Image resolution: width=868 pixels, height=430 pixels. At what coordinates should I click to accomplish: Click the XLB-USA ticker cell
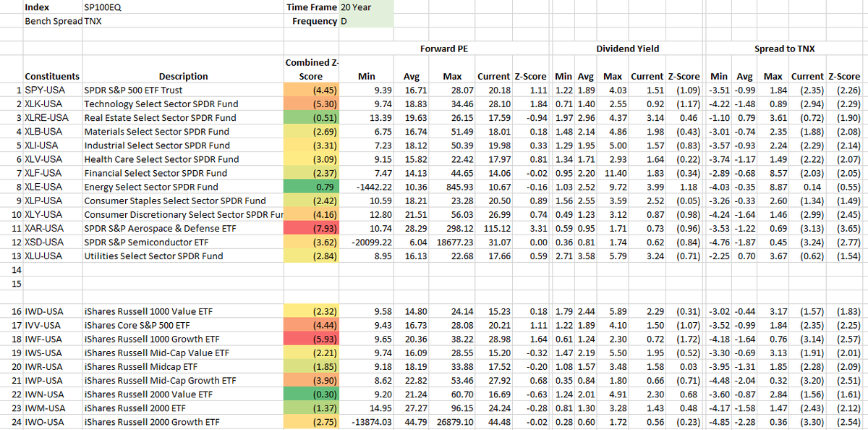[53, 131]
